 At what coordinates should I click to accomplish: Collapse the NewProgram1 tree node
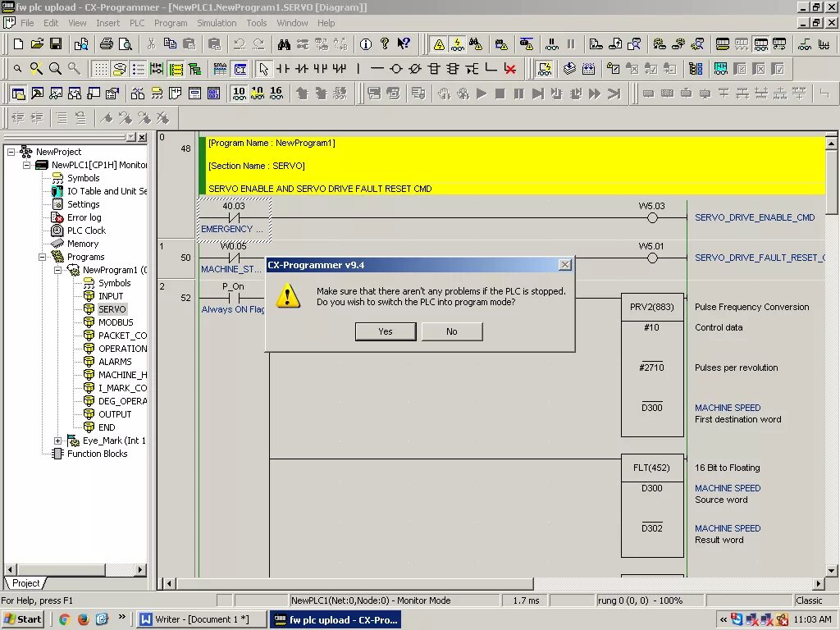pos(58,270)
